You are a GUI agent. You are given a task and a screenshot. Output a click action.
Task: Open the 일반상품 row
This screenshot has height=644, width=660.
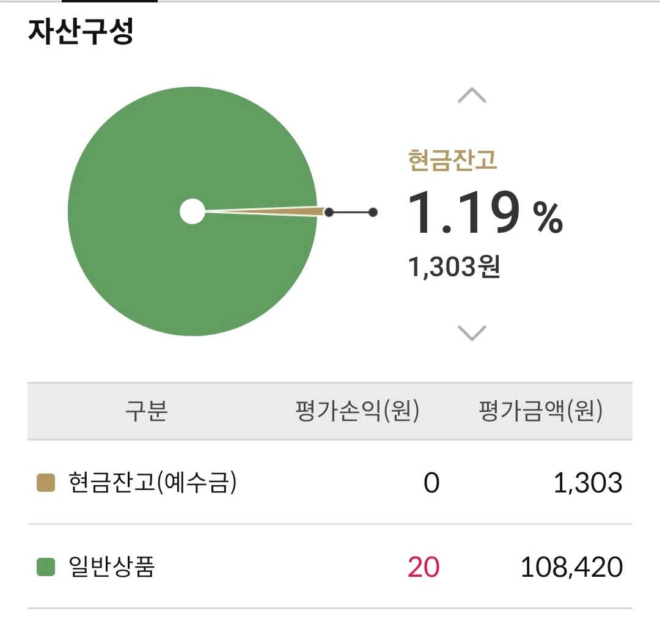pyautogui.click(x=330, y=566)
